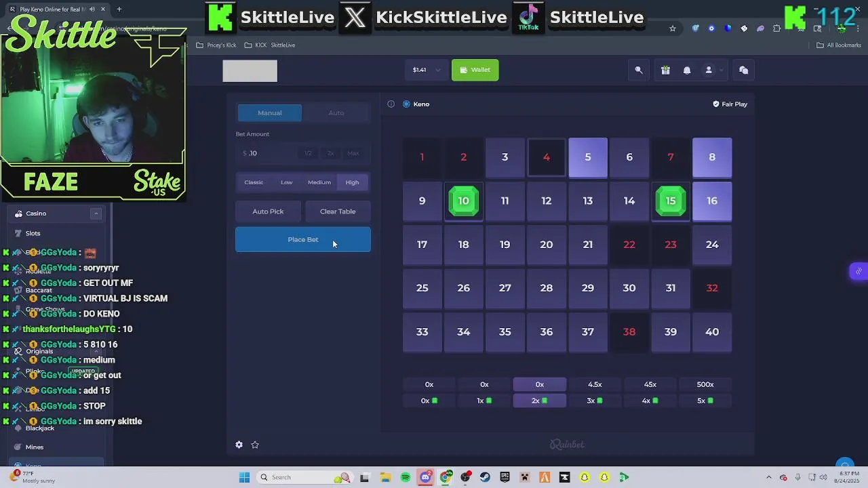Viewport: 868px width, 488px height.
Task: Click the 500x payout multiplier
Action: click(705, 384)
